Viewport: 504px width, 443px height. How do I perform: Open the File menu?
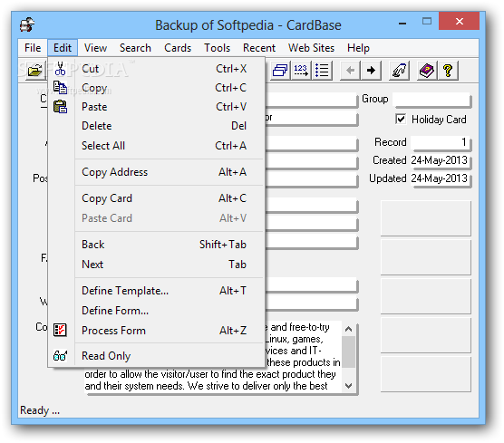[x=33, y=48]
